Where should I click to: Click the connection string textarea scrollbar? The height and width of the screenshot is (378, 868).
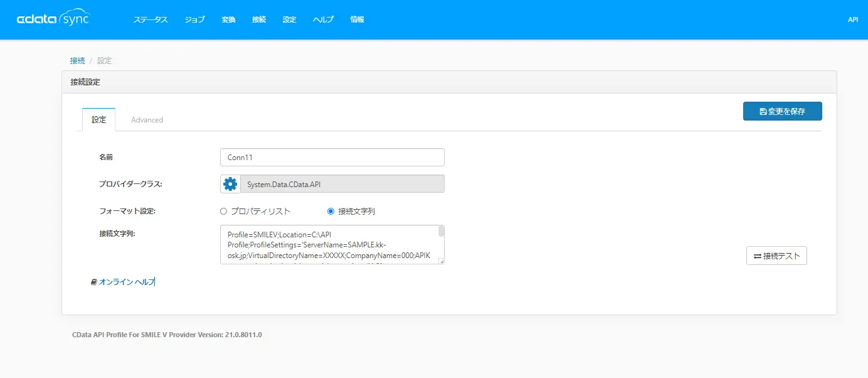[x=442, y=244]
